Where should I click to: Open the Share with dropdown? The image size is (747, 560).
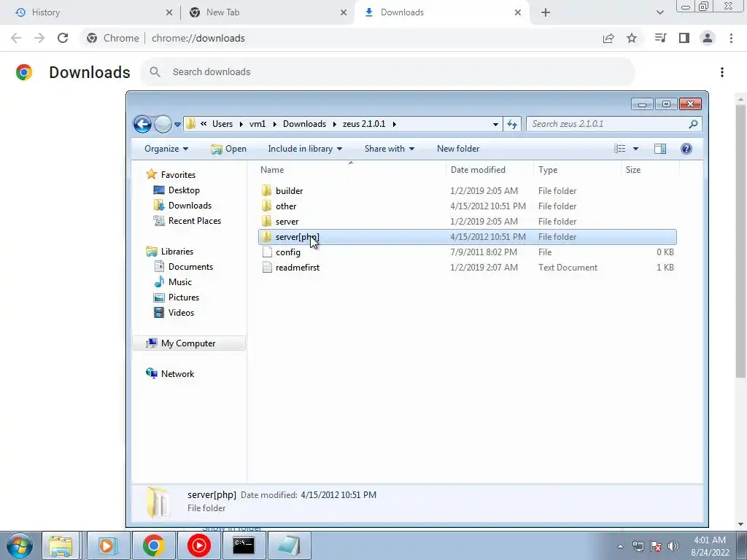[x=390, y=149]
